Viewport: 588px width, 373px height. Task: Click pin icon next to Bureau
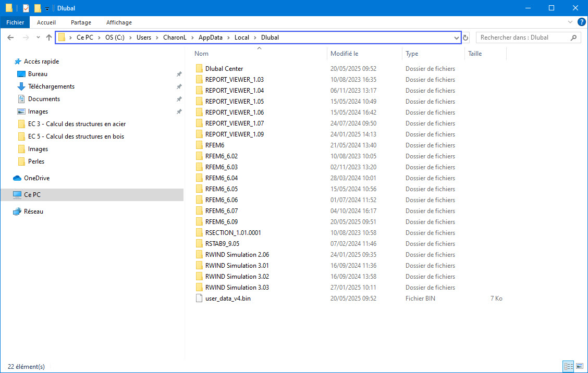click(179, 74)
